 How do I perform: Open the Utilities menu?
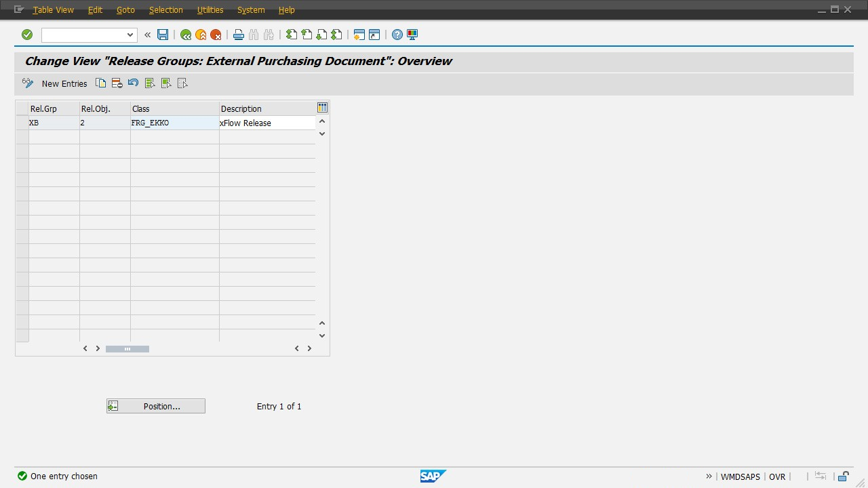tap(210, 10)
